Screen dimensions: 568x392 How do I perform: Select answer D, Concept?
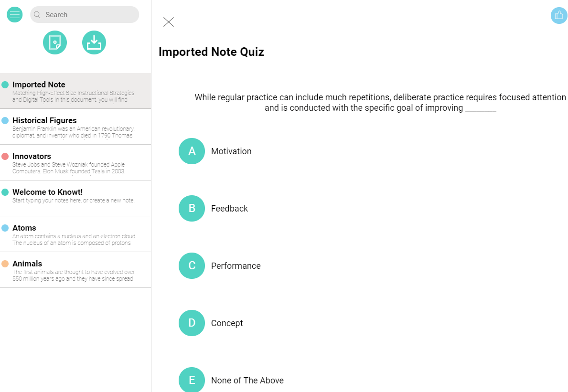pyautogui.click(x=192, y=323)
